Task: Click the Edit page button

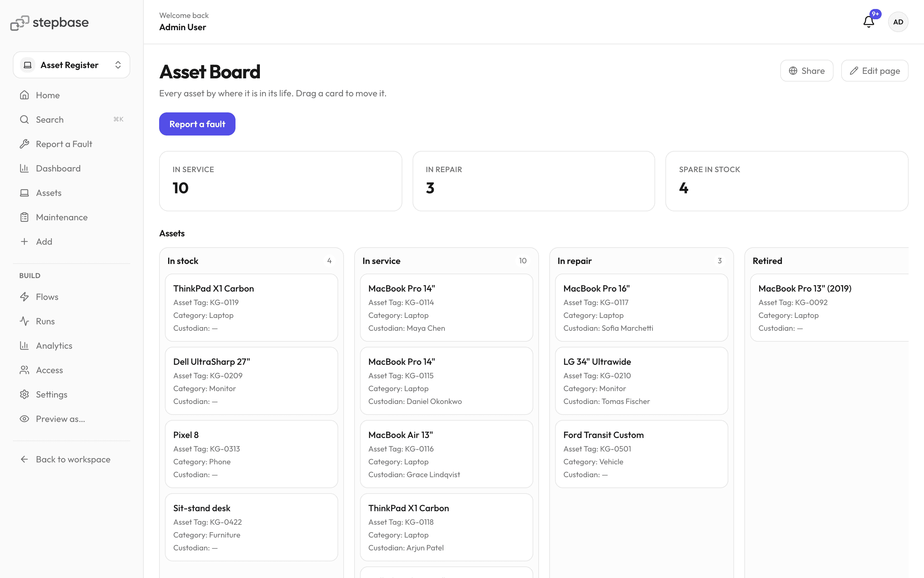Action: (x=874, y=71)
